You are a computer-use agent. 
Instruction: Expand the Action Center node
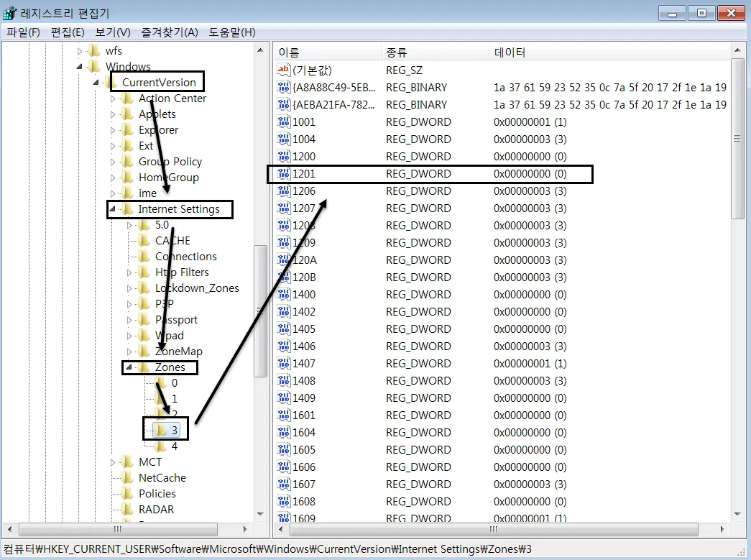113,98
